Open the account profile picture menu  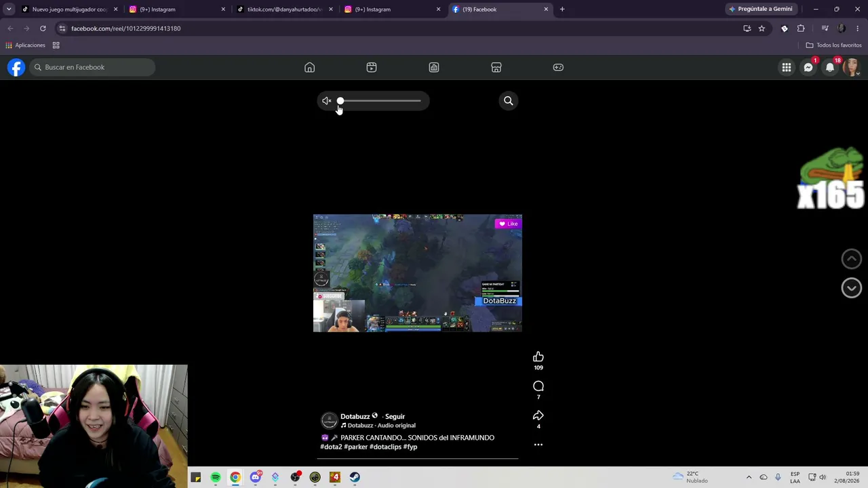852,67
